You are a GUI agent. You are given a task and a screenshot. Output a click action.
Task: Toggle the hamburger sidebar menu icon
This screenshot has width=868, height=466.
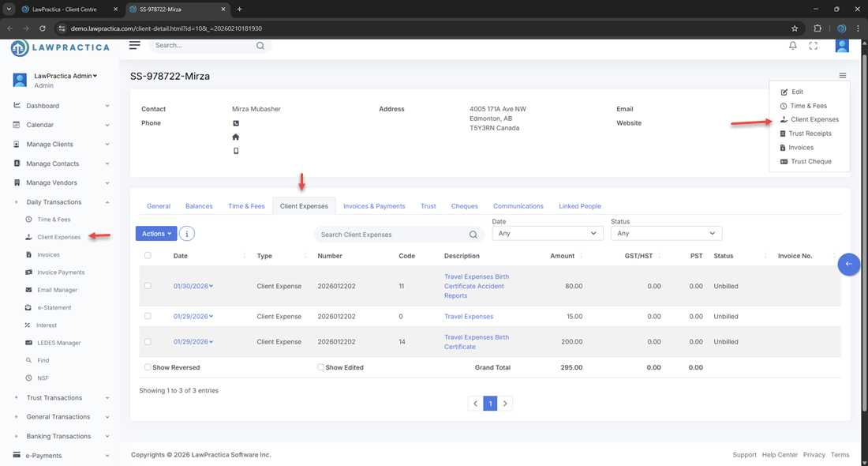135,46
